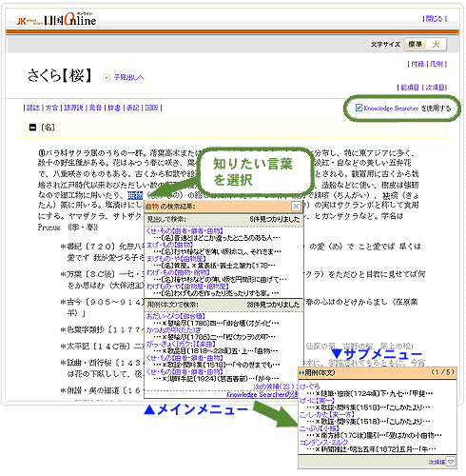Click highlighted word 曲物 in definition
Viewport: 466px width, 476px height.
(x=135, y=195)
